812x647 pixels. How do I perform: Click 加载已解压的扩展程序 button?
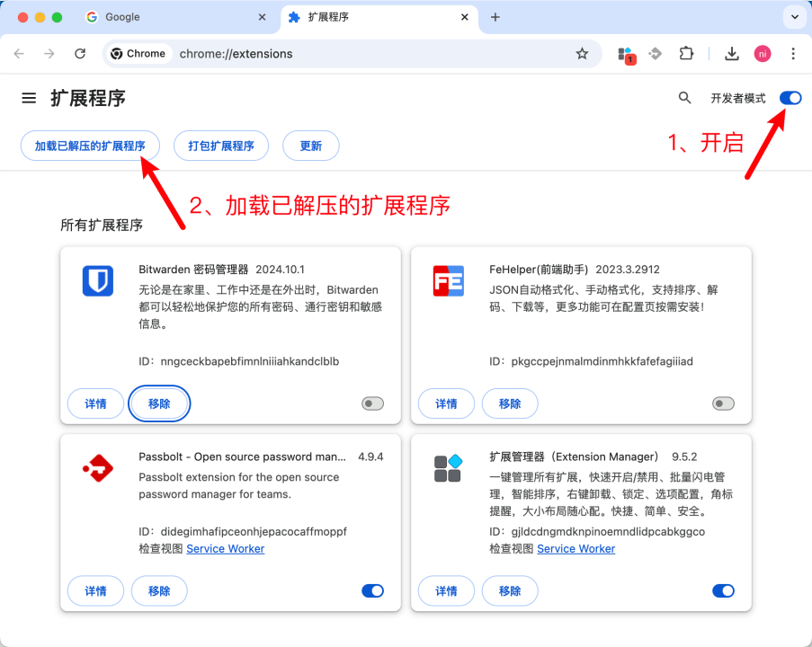90,146
